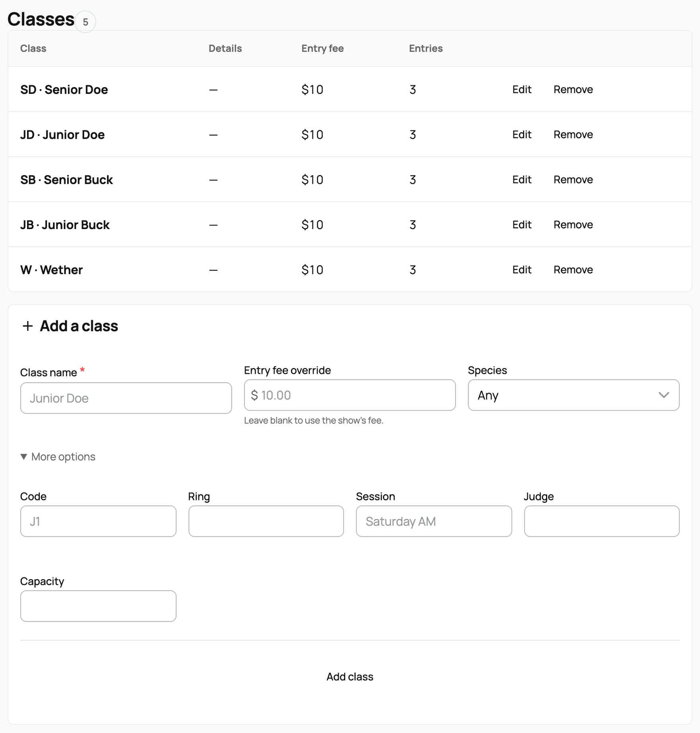Select the 'JB · Junior Buck' class name

click(x=65, y=224)
